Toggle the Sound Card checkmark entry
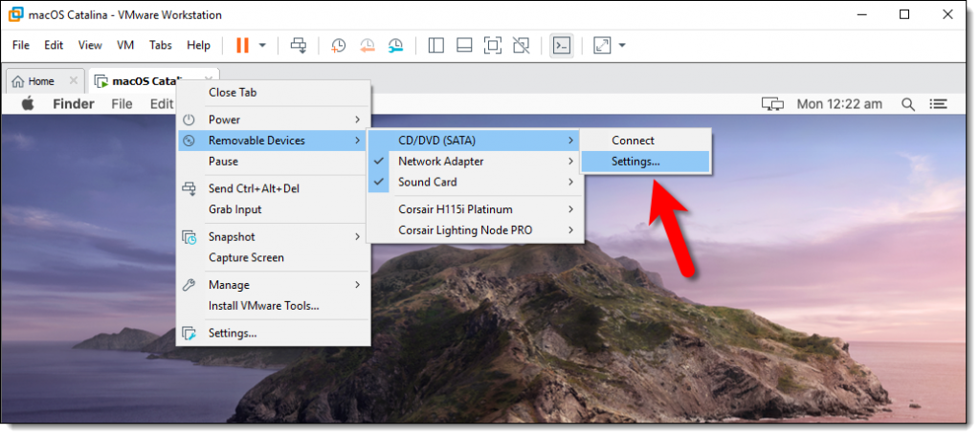 click(475, 183)
